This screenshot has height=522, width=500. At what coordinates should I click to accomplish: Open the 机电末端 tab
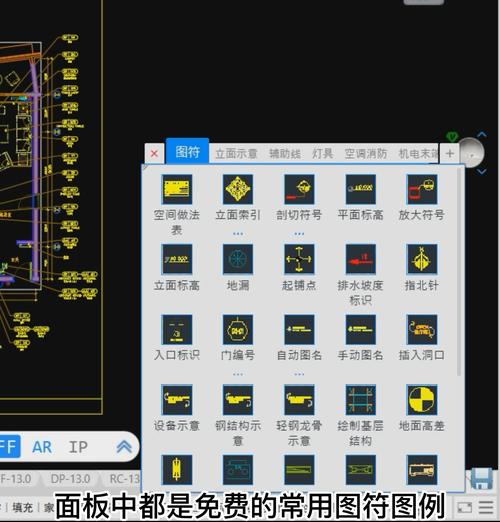click(418, 154)
